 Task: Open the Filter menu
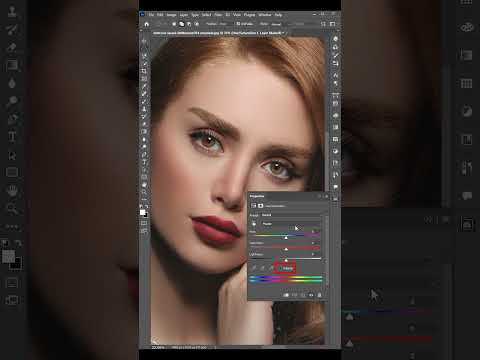point(218,15)
